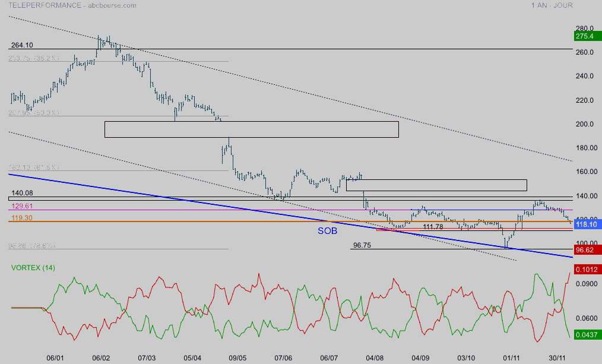The height and width of the screenshot is (364, 602).
Task: Select the magenta 129.61 level label
Action: coord(22,206)
